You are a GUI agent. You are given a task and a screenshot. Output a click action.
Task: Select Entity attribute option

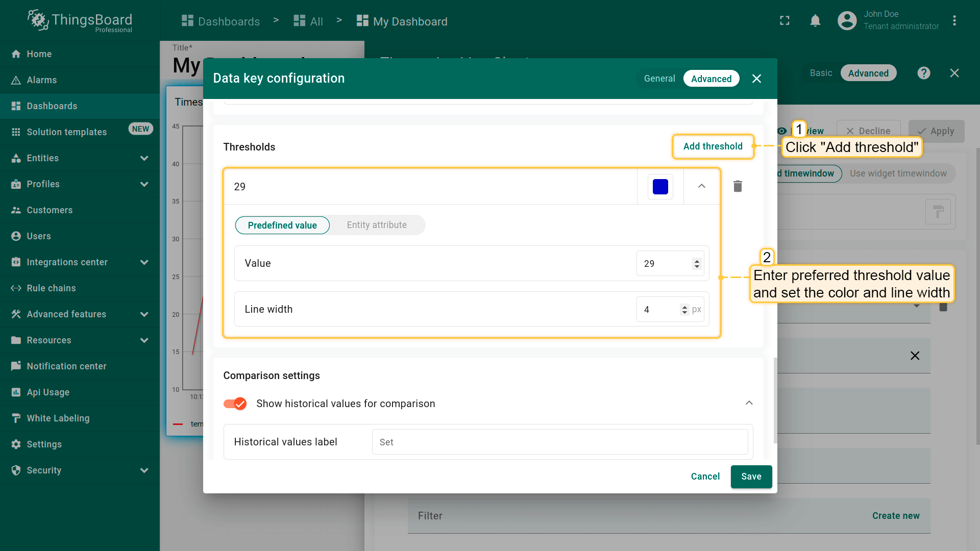(377, 225)
